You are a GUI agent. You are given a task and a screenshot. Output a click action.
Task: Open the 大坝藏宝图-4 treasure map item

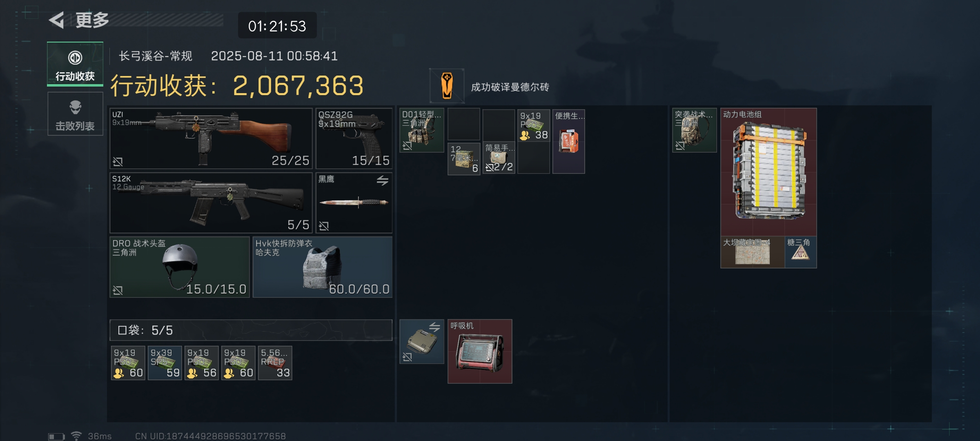753,252
